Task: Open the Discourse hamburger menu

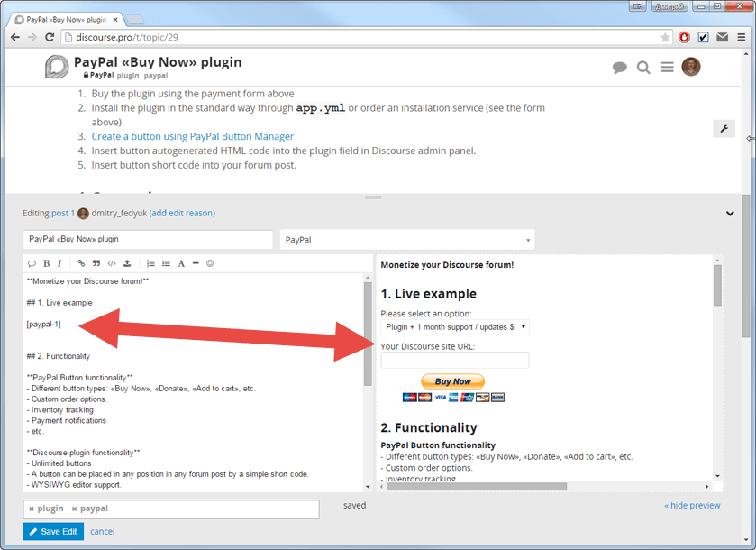Action: pos(668,67)
